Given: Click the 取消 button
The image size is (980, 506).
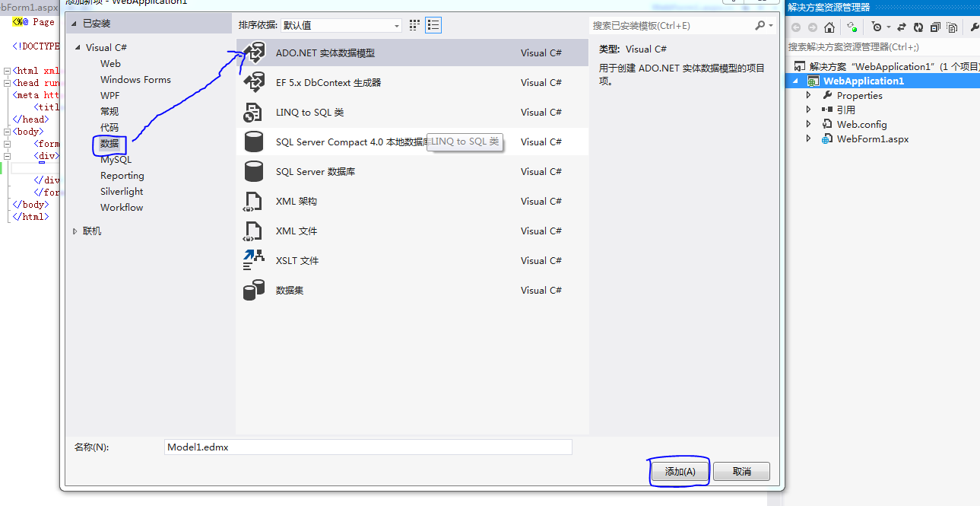Looking at the screenshot, I should coord(741,472).
